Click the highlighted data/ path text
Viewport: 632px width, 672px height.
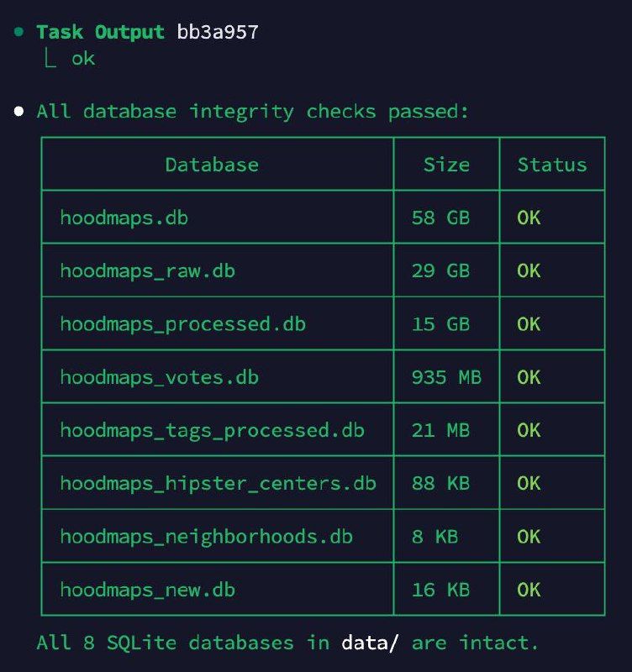[370, 643]
